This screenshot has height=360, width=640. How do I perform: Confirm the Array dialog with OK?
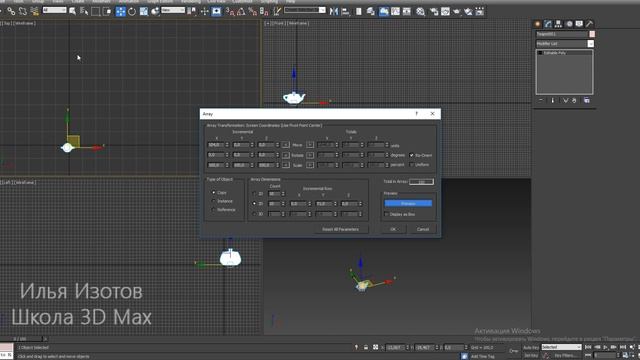tap(393, 229)
